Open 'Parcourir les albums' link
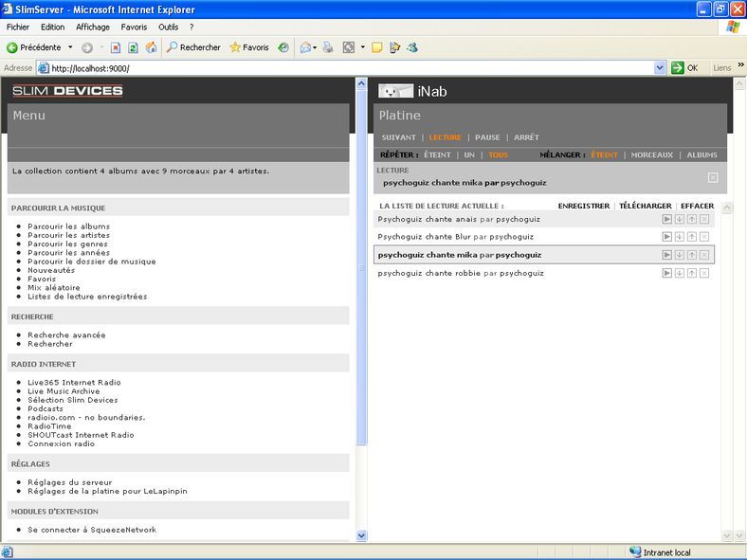747x560 pixels. pos(68,226)
